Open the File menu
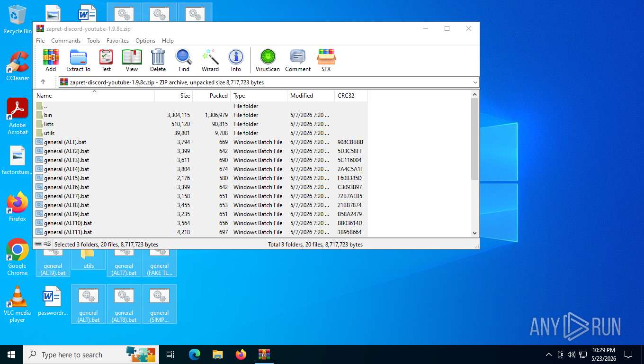The image size is (644, 364). (40, 41)
